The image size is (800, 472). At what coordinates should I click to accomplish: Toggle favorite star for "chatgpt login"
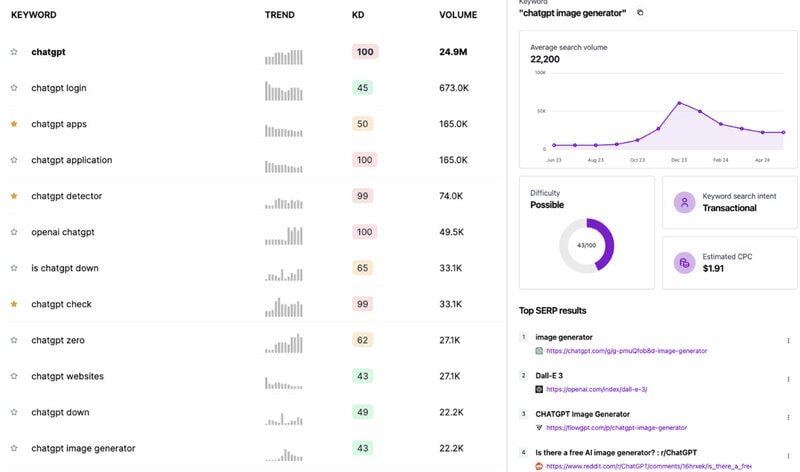(x=14, y=88)
